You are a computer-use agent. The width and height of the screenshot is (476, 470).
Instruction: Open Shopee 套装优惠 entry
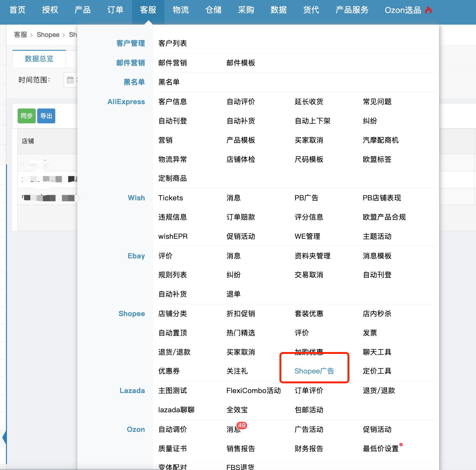pyautogui.click(x=309, y=314)
